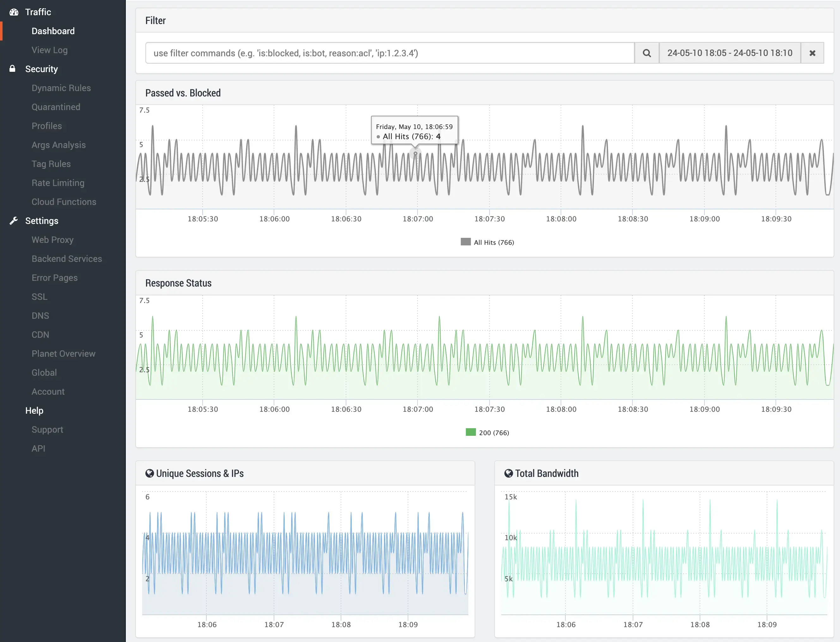This screenshot has width=840, height=642.
Task: Select Global settings
Action: click(x=44, y=373)
